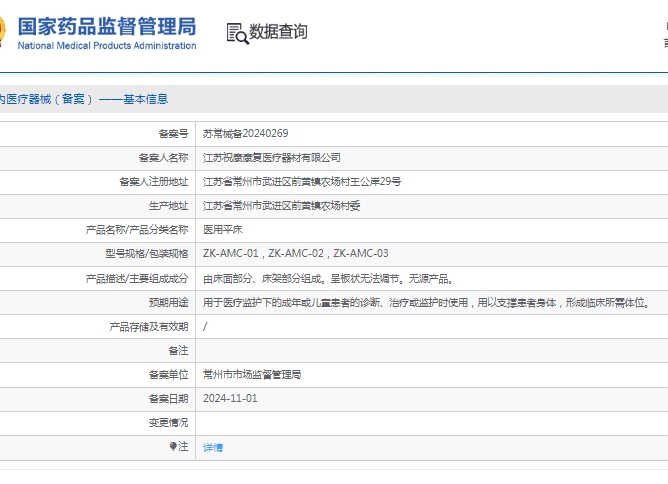Click the 备注 row label
Viewport: 668px width, 484px height.
click(x=178, y=351)
